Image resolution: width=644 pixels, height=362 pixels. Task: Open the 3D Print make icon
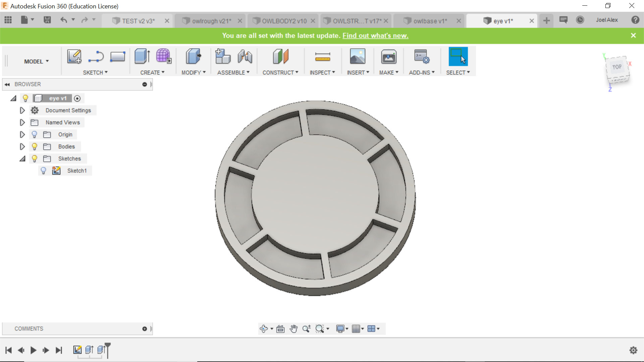point(388,57)
